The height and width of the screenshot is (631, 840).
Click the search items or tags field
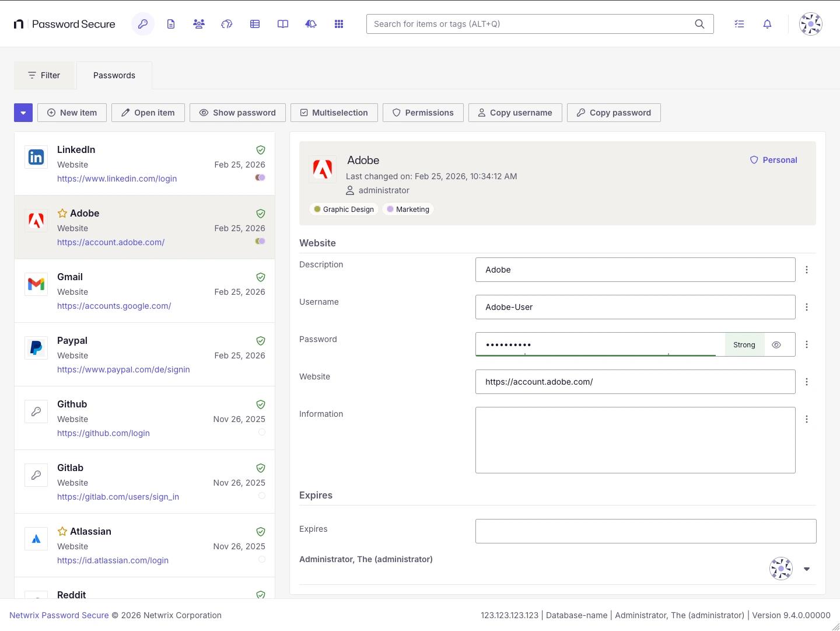click(x=531, y=24)
